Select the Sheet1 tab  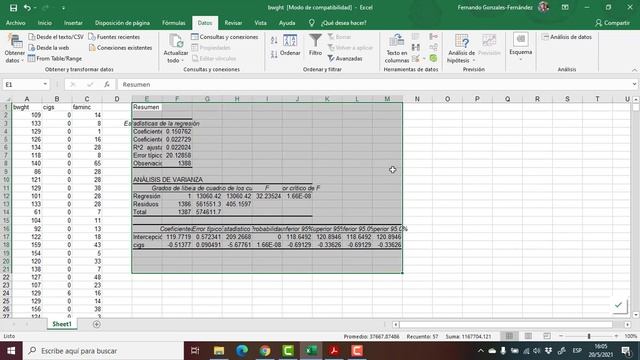click(62, 324)
